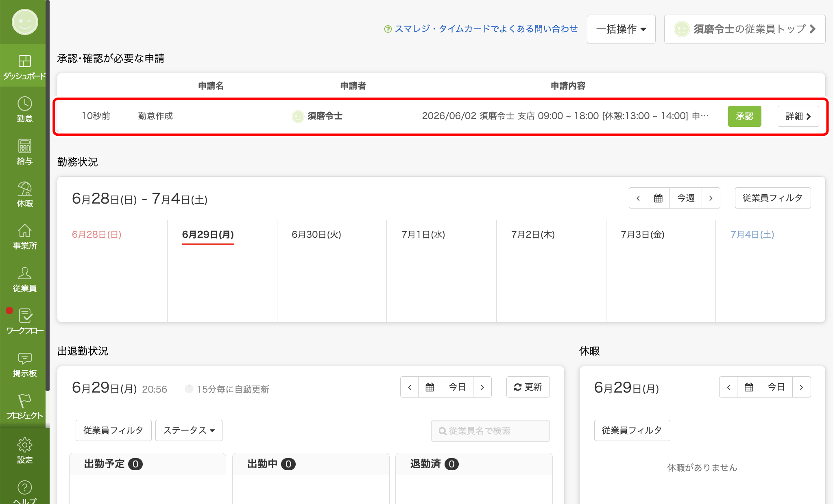Open the 給与 calculator icon in sidebar

tap(24, 152)
